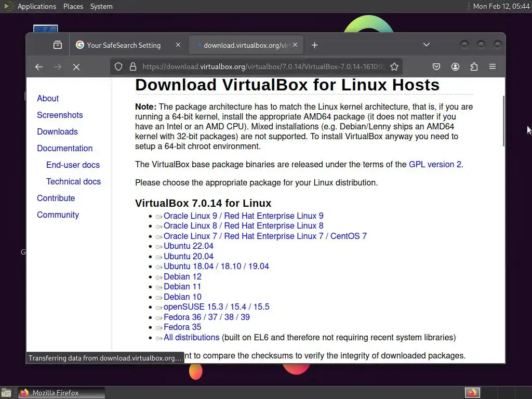Click the Firefox workspace icon in bottom panel
532x399 pixels.
tap(472, 393)
